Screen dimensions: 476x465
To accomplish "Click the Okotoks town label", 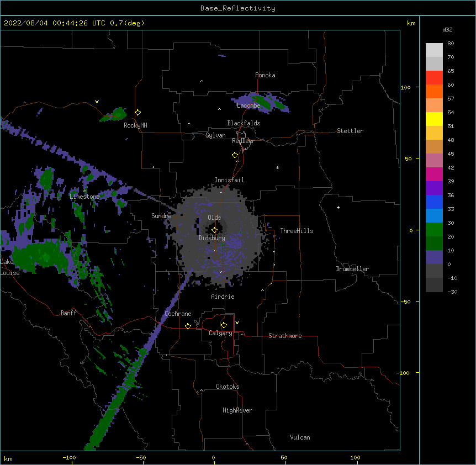I will click(x=228, y=387).
